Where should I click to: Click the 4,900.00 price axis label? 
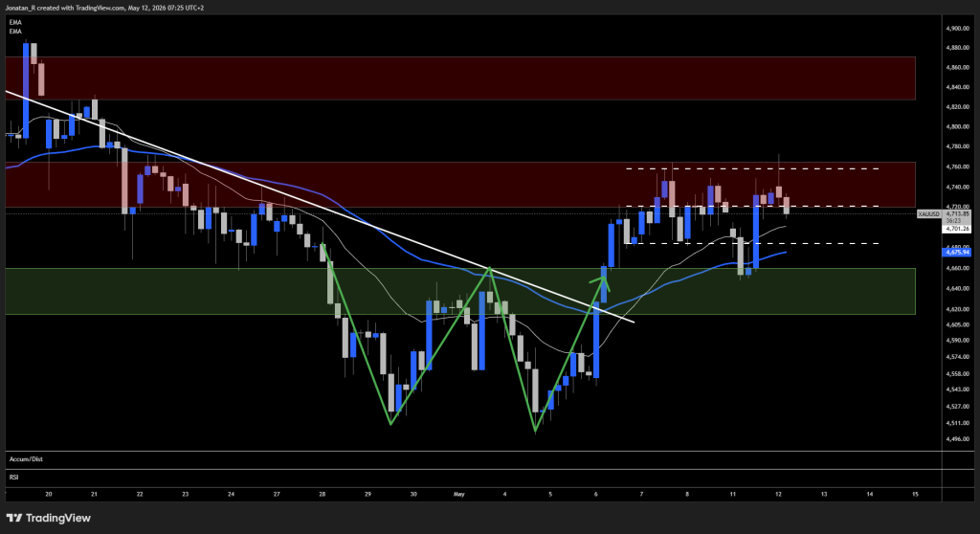957,29
